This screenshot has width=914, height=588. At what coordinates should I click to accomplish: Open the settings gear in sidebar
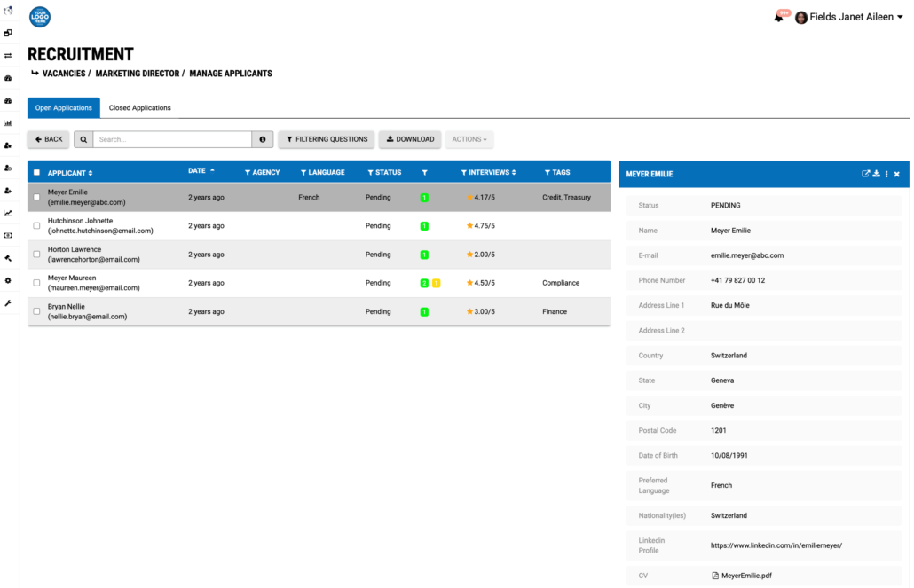[x=8, y=280]
